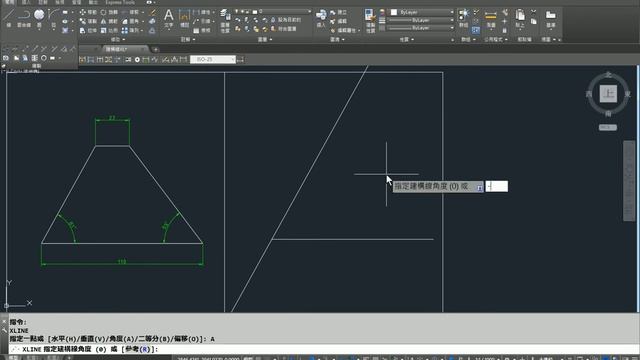Click the 東 (East) label on ViewCube compass
640x360 pixels.
click(627, 94)
